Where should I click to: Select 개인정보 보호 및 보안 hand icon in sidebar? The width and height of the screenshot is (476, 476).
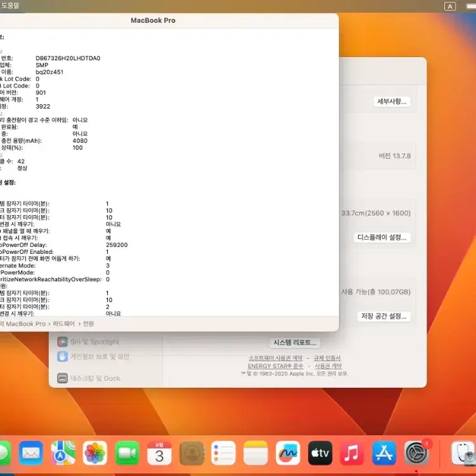[62, 357]
